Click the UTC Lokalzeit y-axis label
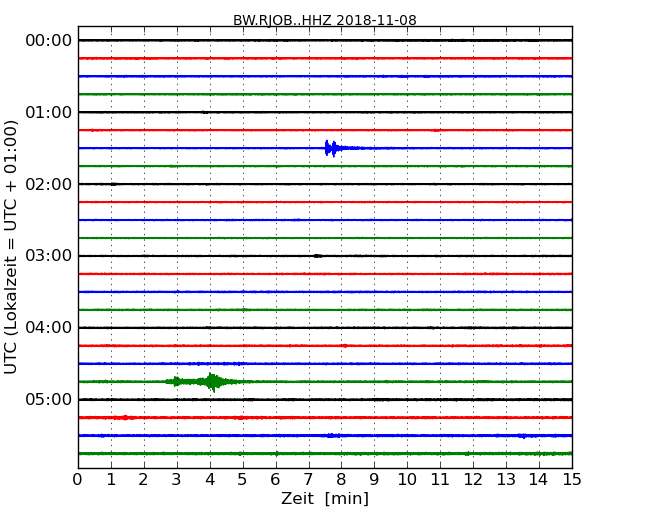This screenshot has width=650, height=520. pos(11,247)
